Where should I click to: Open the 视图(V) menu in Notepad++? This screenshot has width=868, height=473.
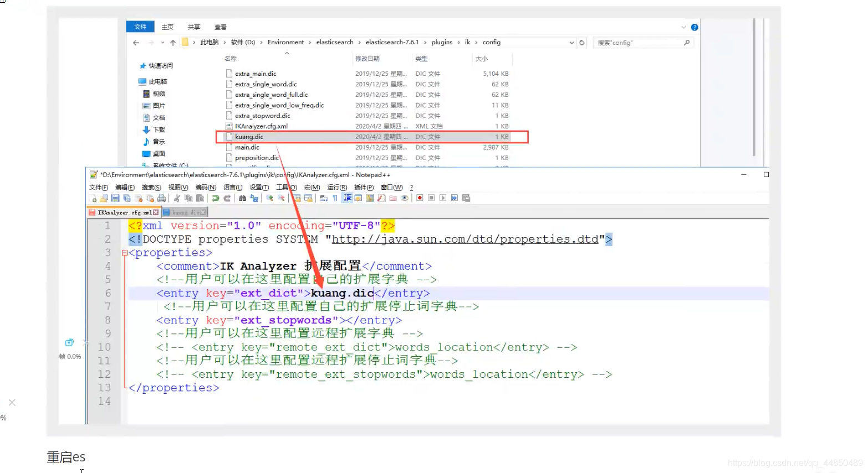(178, 187)
